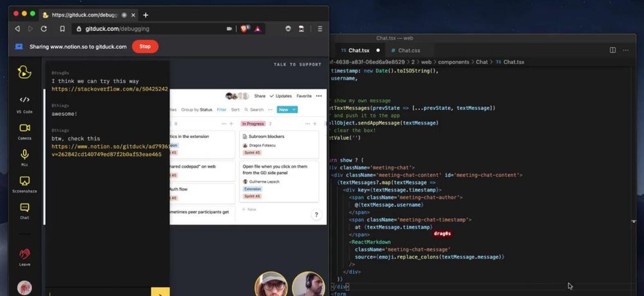Toggle Screenshare in GitDuck sidebar
This screenshot has height=296, width=644.
[24, 184]
